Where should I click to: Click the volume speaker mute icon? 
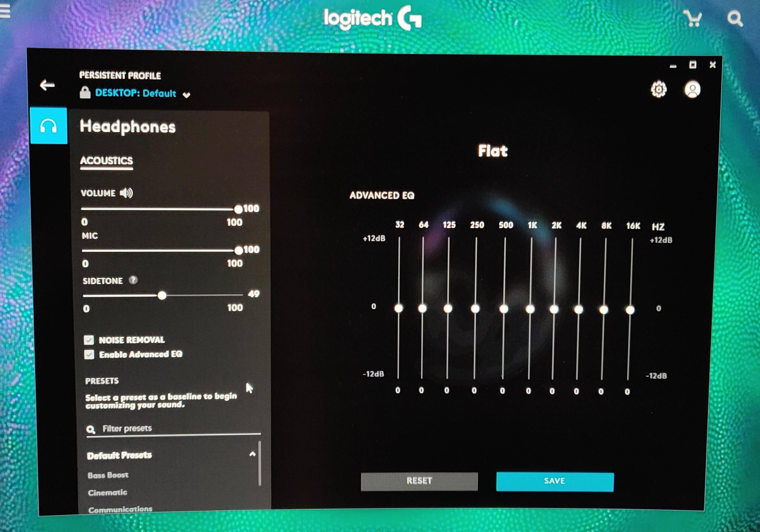click(x=126, y=193)
